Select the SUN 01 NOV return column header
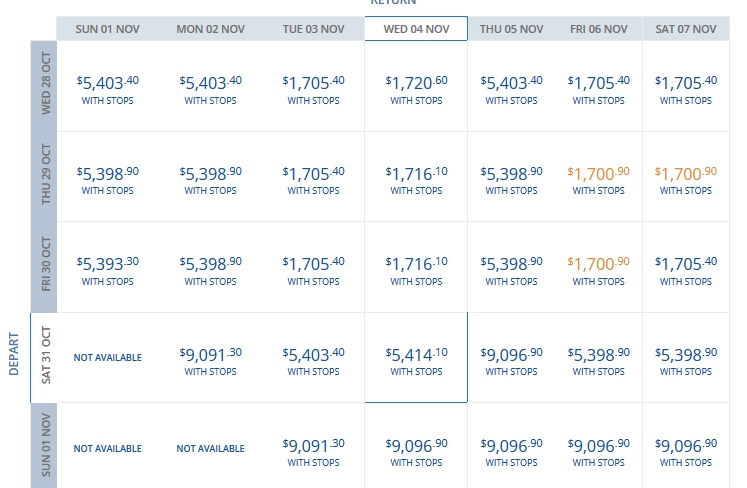The image size is (747, 488). 107,29
